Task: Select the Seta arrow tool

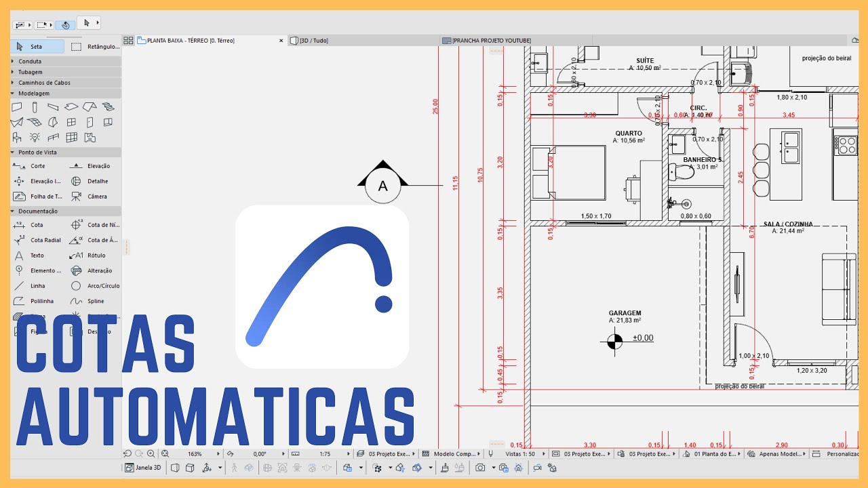Action: click(x=38, y=47)
